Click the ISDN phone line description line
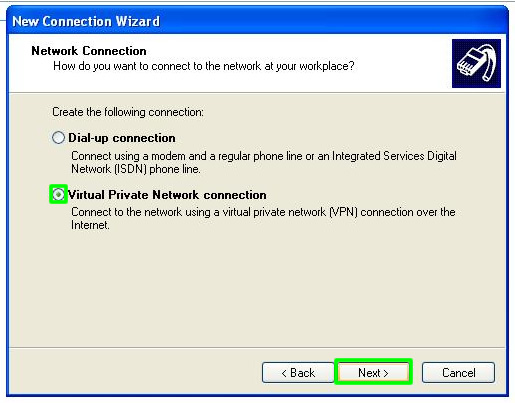The height and width of the screenshot is (403, 515). pyautogui.click(x=136, y=169)
